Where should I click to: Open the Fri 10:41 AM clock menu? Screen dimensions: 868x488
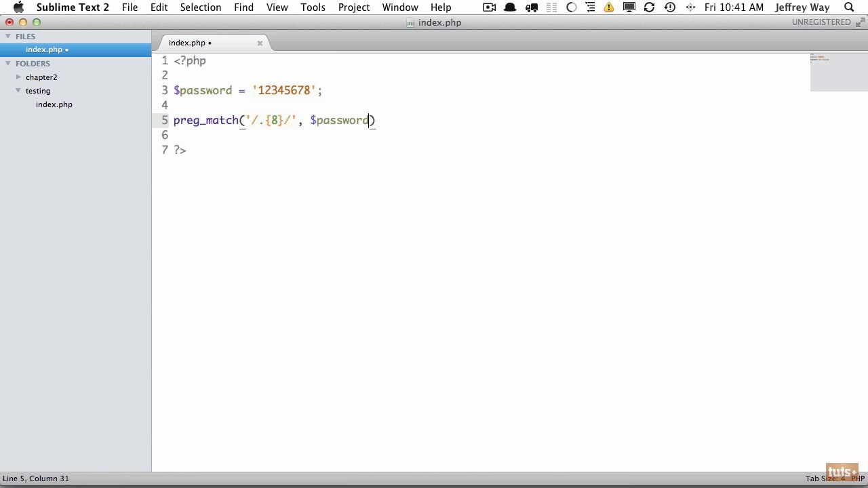point(734,7)
